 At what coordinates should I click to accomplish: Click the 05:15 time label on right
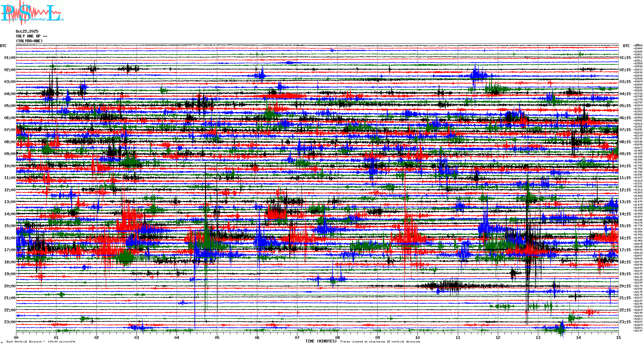coord(625,106)
